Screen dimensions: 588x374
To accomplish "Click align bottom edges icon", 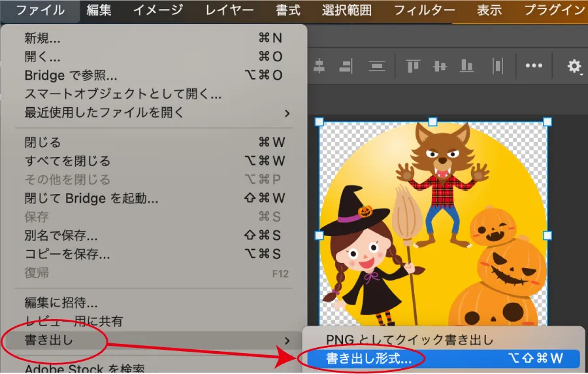I will pyautogui.click(x=467, y=66).
